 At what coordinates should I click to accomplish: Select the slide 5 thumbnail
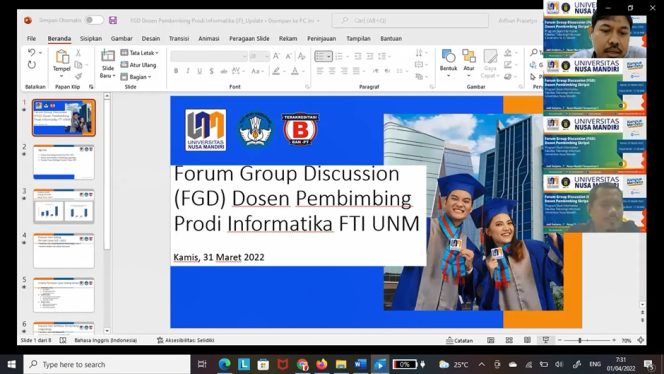(x=64, y=295)
